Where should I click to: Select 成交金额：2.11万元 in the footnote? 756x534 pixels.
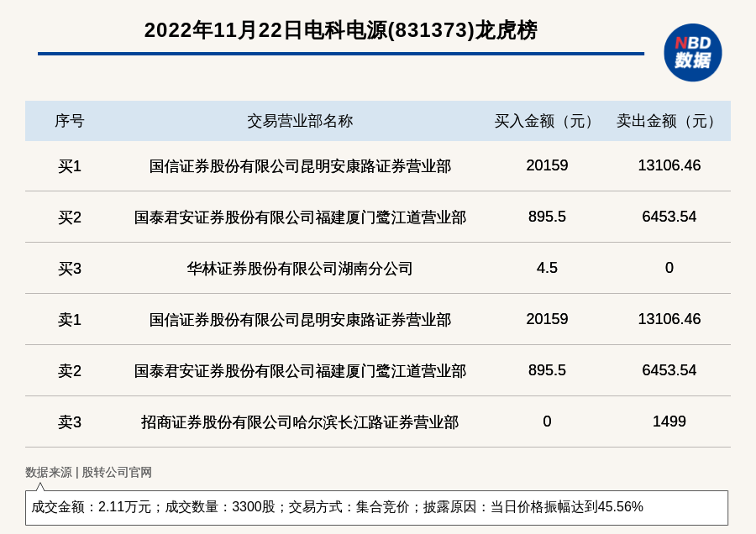point(91,507)
